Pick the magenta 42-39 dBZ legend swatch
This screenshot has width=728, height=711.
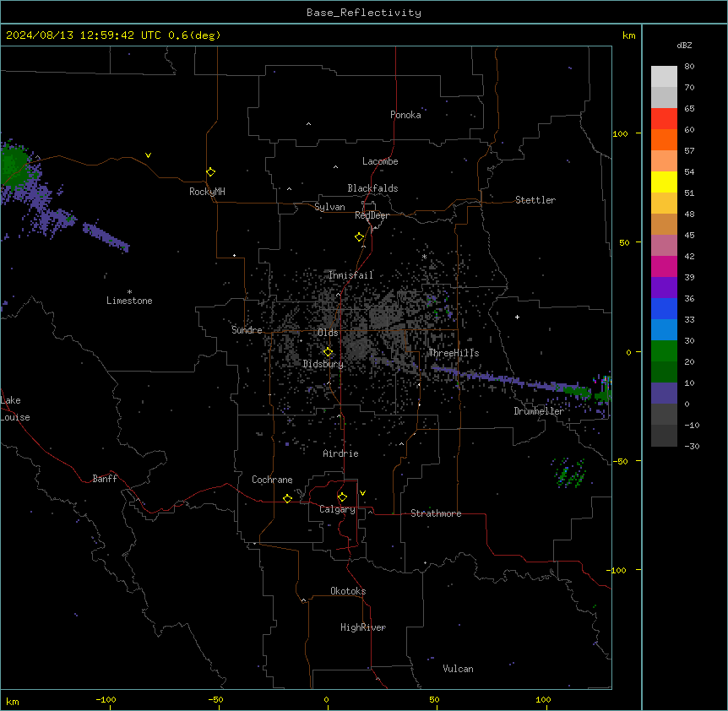click(x=664, y=266)
